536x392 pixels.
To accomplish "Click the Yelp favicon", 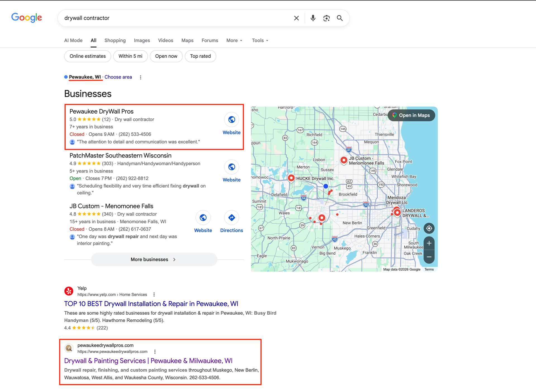I will pos(69,291).
